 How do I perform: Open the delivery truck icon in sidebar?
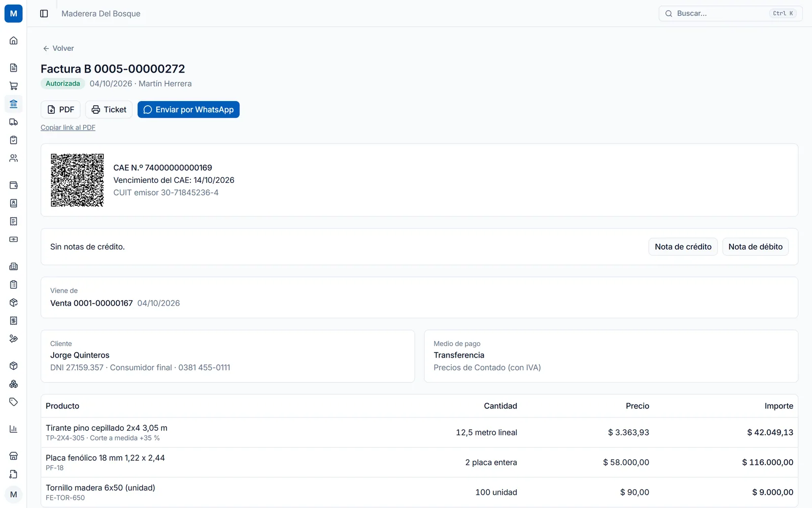click(14, 122)
